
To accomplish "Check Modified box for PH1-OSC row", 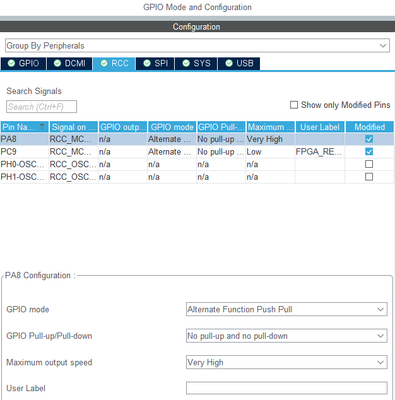I will coord(369,177).
